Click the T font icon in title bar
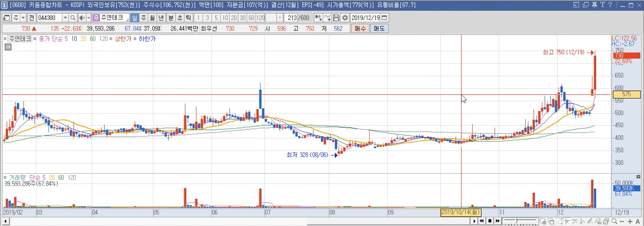The image size is (644, 226). [x=602, y=5]
